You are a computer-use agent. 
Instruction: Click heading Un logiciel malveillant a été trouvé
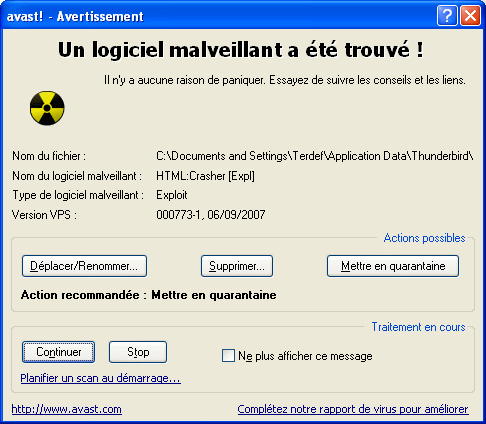(241, 50)
